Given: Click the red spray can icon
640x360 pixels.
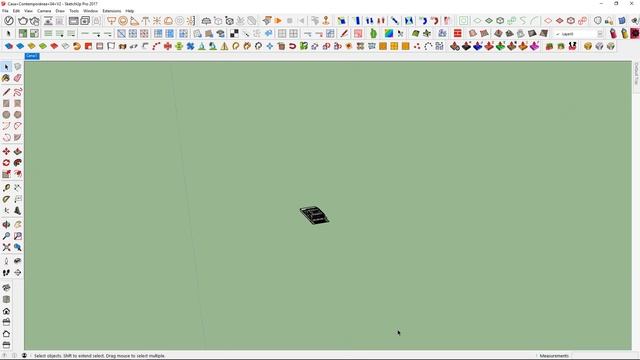Looking at the screenshot, I should point(613,33).
